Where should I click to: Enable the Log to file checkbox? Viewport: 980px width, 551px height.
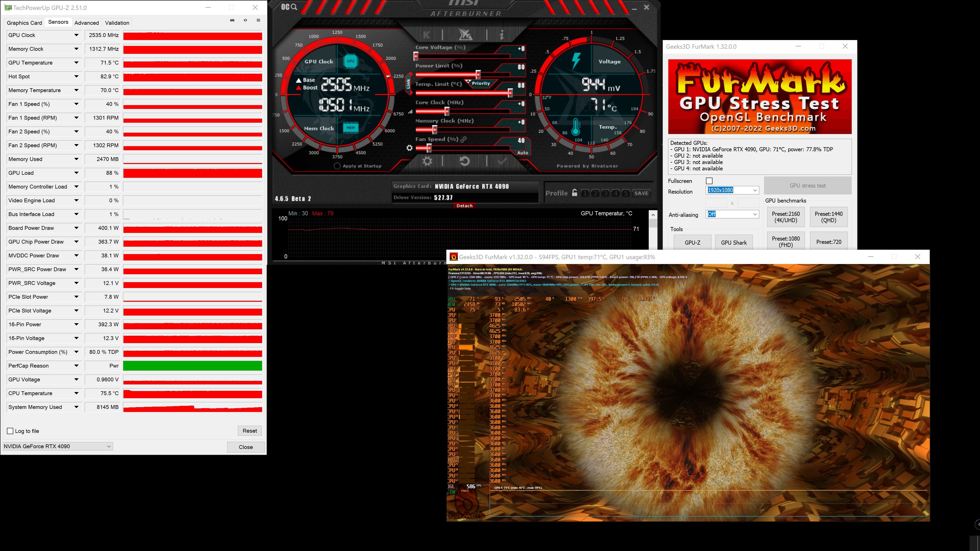(10, 431)
